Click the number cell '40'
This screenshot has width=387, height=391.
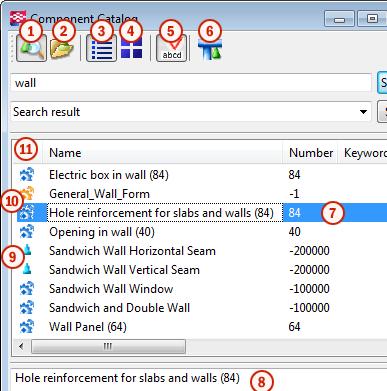click(x=295, y=232)
